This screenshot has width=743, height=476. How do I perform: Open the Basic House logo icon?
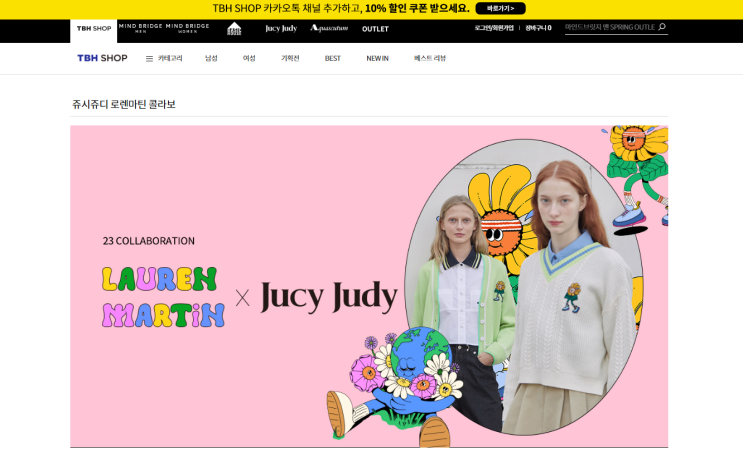pyautogui.click(x=234, y=29)
